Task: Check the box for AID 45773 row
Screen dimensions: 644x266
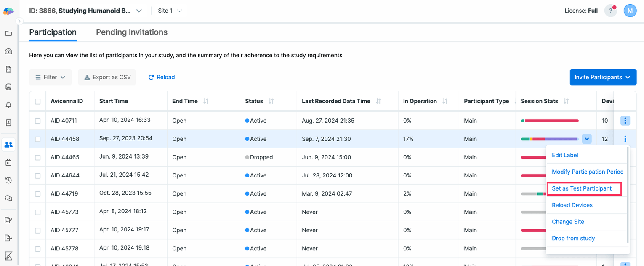Action: click(38, 212)
